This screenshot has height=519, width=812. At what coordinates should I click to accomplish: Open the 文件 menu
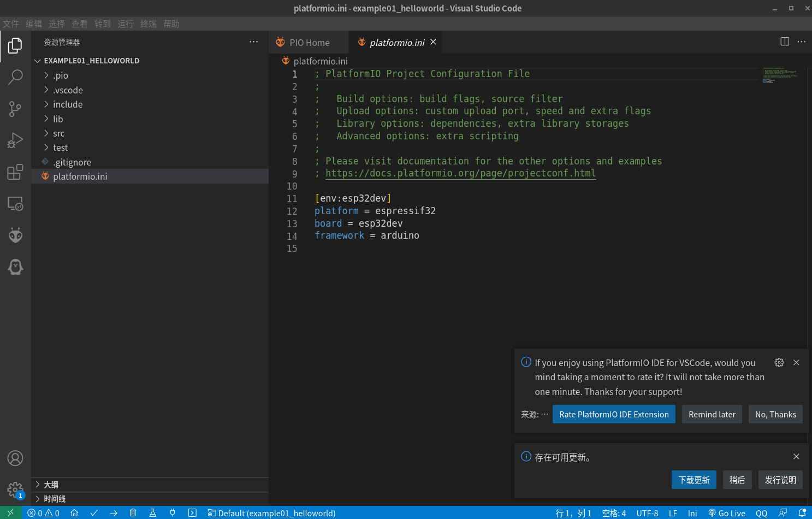tap(11, 24)
